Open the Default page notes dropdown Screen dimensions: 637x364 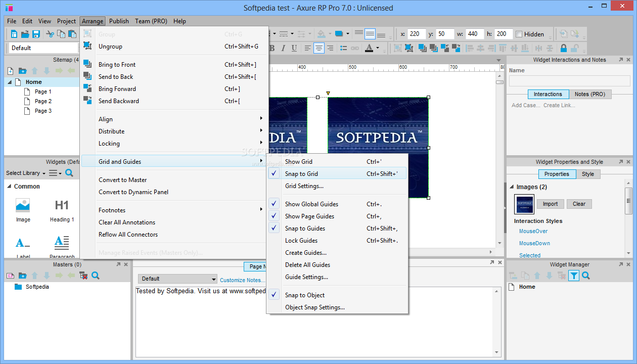(177, 279)
